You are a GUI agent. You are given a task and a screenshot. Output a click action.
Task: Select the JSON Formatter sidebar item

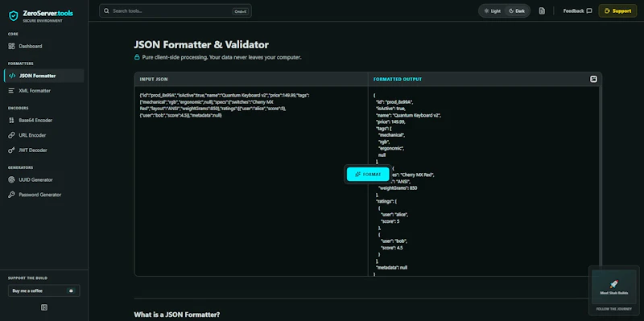pyautogui.click(x=44, y=76)
